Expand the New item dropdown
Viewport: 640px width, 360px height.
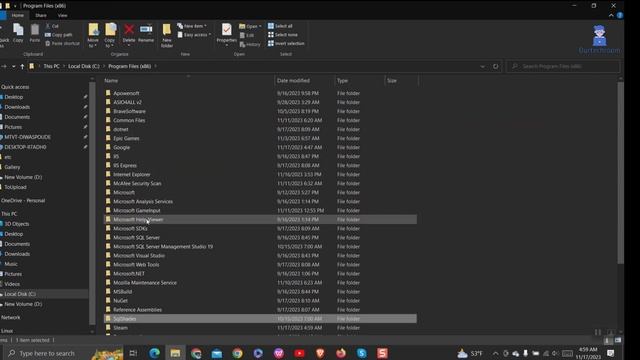pos(192,26)
